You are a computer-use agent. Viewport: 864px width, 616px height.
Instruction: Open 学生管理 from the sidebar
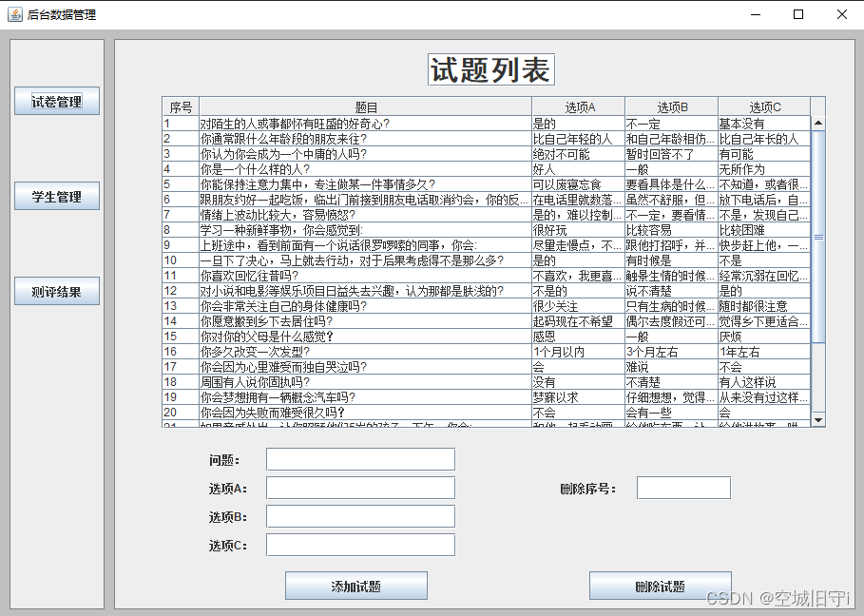[56, 196]
